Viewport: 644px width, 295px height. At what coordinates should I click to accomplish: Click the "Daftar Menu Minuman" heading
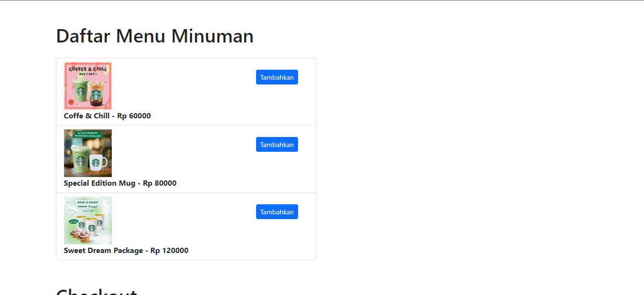click(155, 36)
